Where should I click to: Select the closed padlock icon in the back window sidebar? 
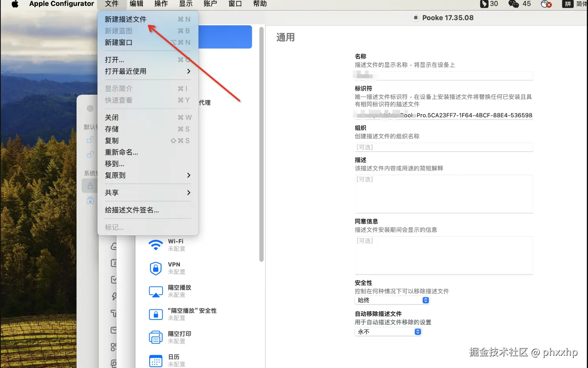(x=90, y=186)
